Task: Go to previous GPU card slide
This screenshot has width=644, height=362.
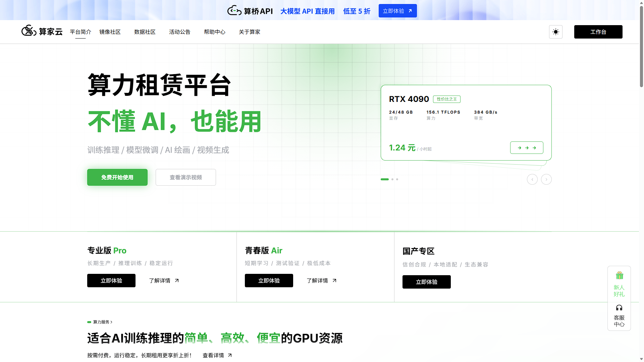Action: point(532,179)
